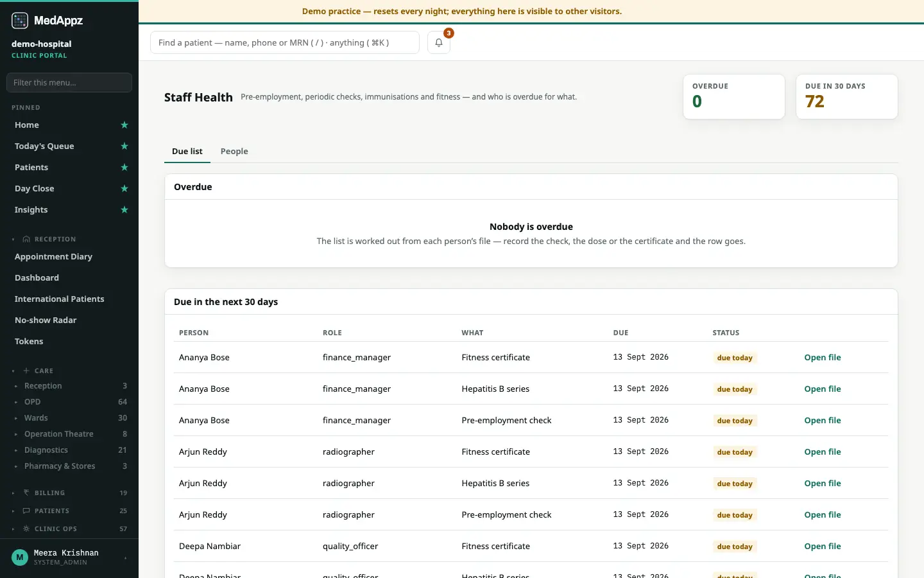
Task: Unpin Today's Queue via its star
Action: (x=124, y=146)
